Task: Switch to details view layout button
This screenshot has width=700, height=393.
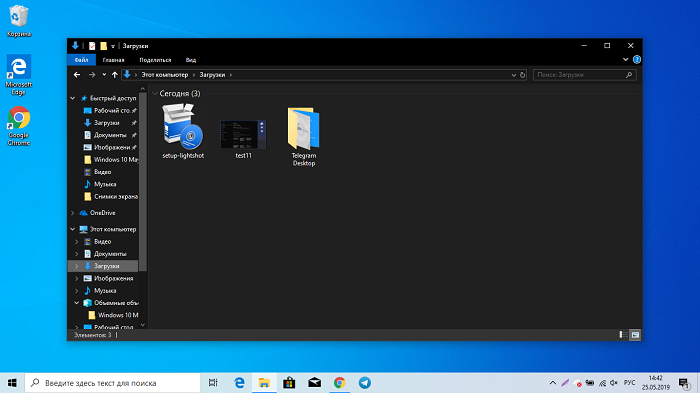Action: (623, 334)
